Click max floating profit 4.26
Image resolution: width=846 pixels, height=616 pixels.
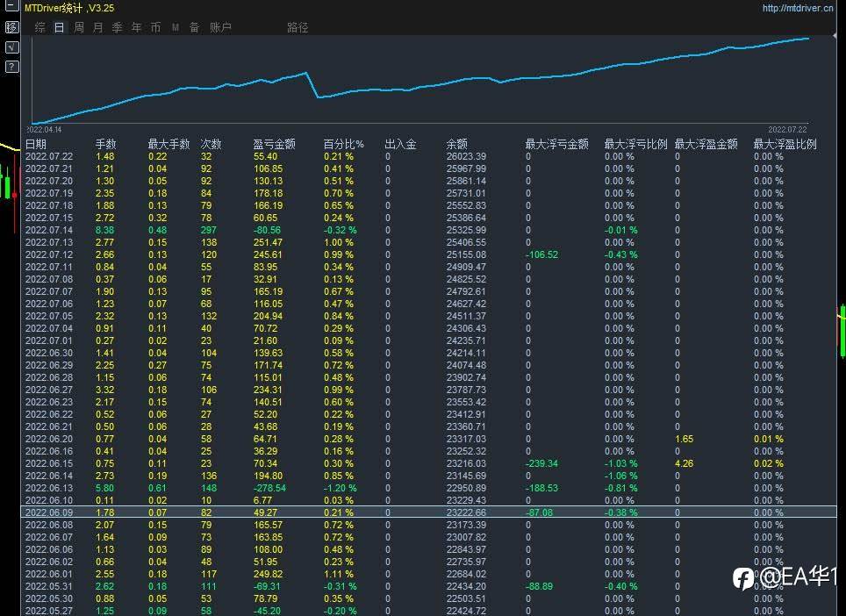[x=685, y=463]
